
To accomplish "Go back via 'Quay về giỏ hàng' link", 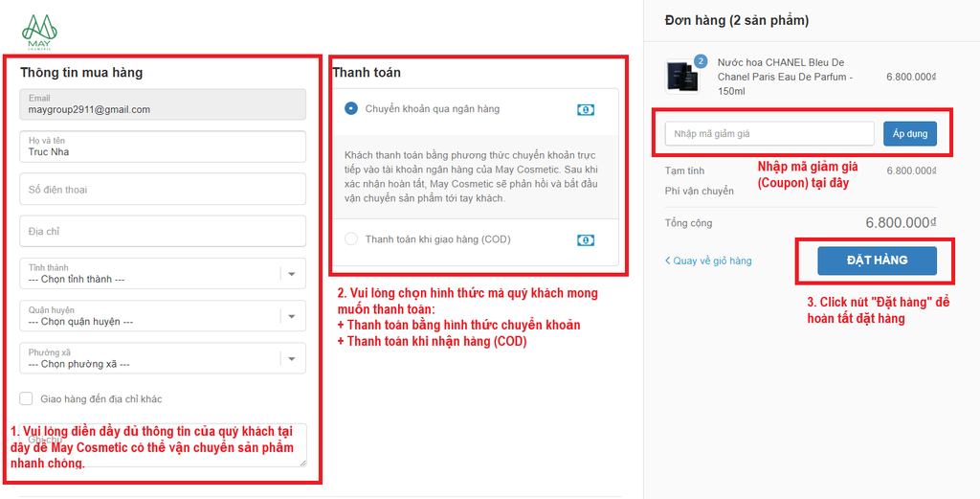I will click(x=708, y=261).
